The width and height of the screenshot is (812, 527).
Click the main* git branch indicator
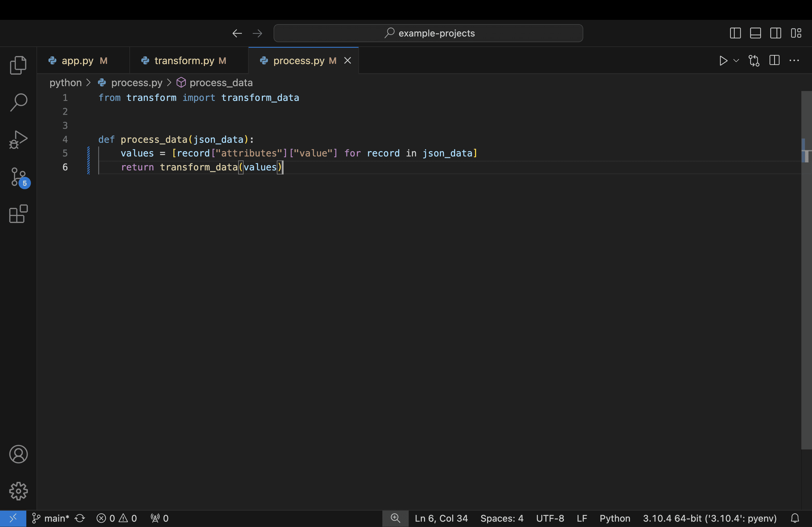pos(51,518)
